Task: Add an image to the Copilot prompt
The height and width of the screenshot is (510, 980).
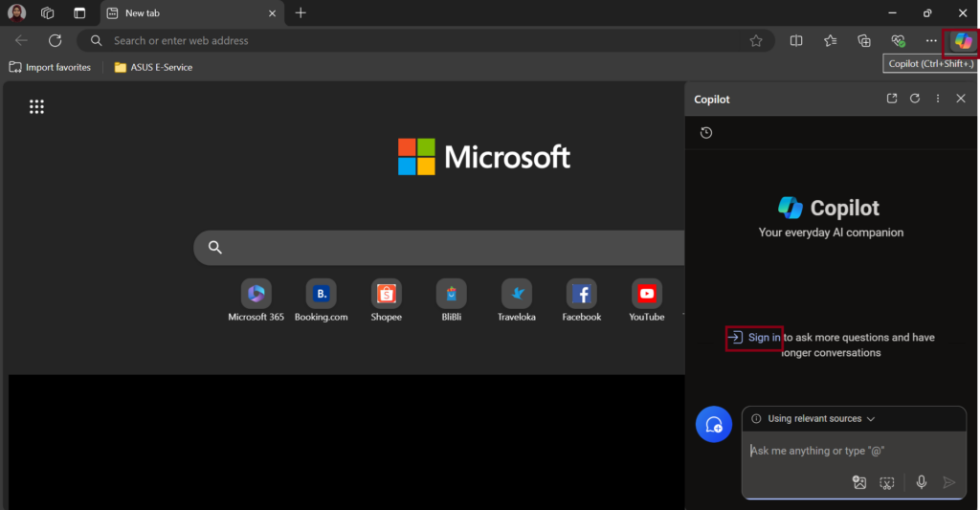Action: coord(859,483)
